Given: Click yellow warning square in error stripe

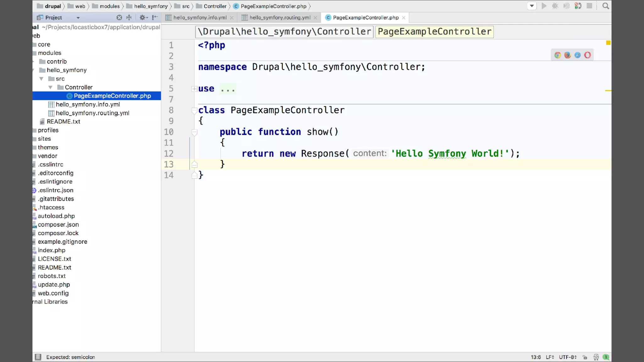Looking at the screenshot, I should point(608,43).
